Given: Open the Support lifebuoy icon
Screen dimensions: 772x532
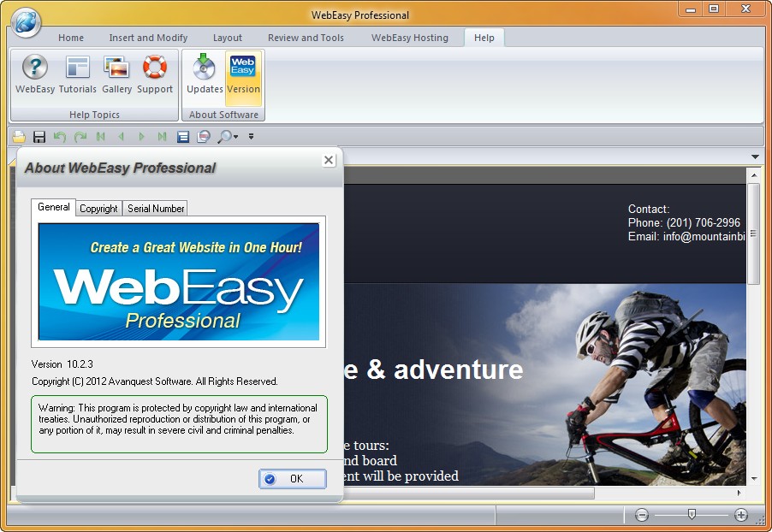Looking at the screenshot, I should pos(155,74).
